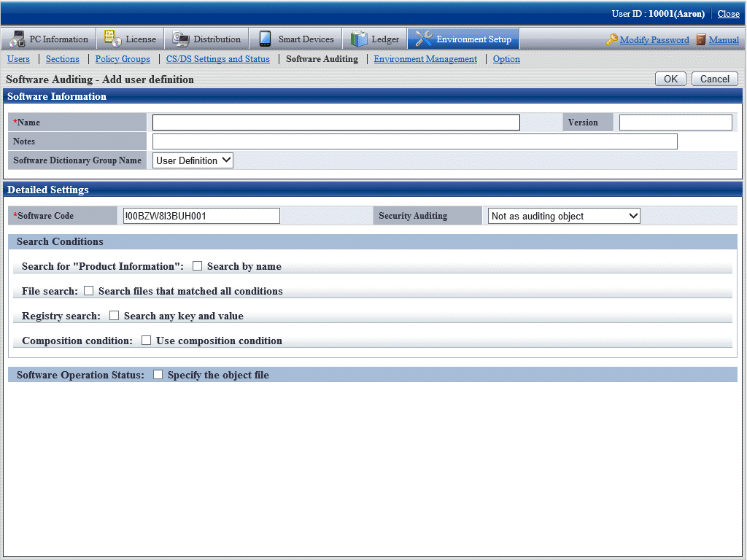Viewport: 747px width, 560px height.
Task: Go to CS/DS Settings and Status
Action: (x=217, y=59)
